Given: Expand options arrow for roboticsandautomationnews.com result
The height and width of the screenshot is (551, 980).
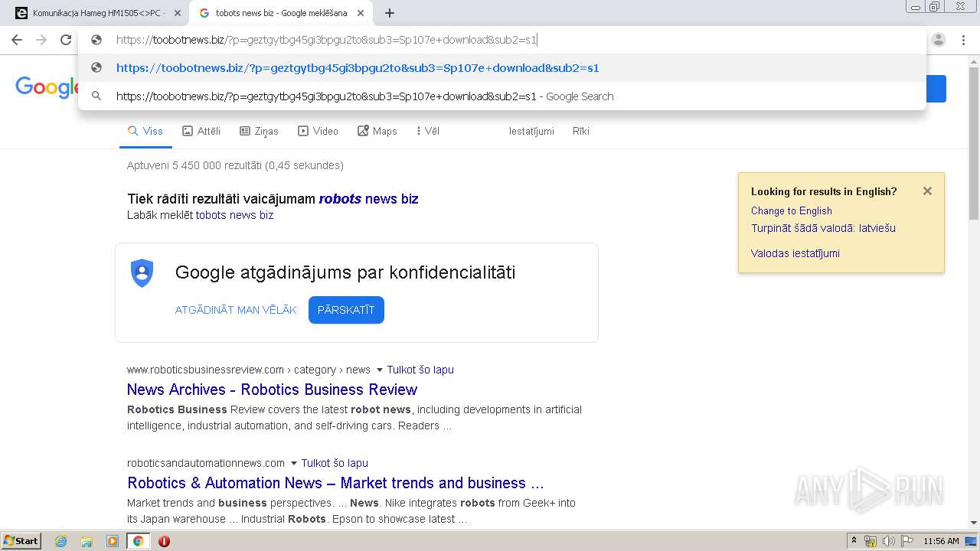Looking at the screenshot, I should pyautogui.click(x=293, y=463).
